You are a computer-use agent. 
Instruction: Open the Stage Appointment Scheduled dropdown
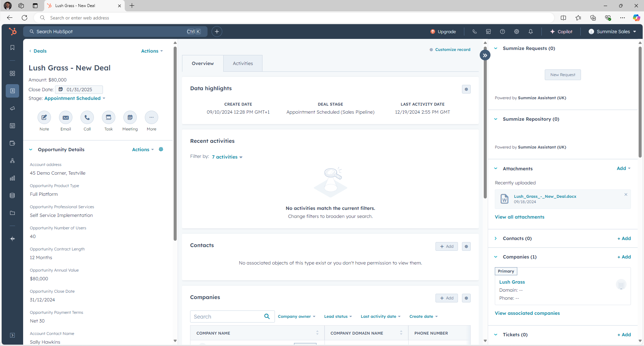(75, 98)
